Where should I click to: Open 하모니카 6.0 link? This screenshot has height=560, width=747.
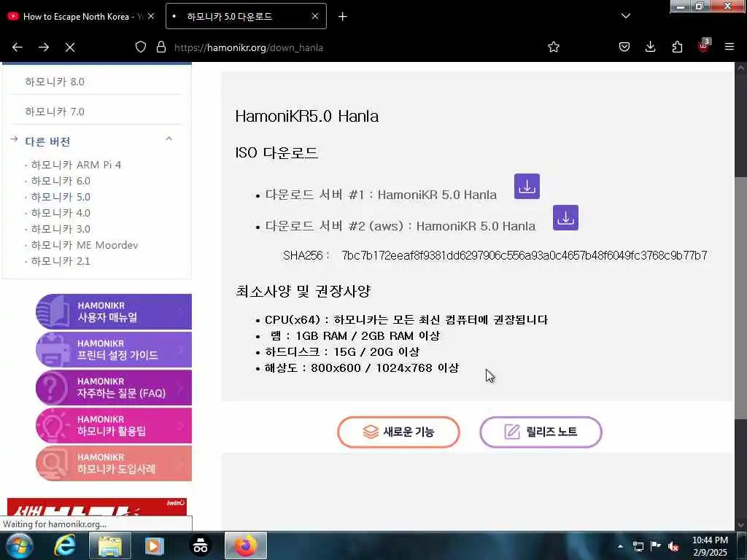tap(61, 181)
